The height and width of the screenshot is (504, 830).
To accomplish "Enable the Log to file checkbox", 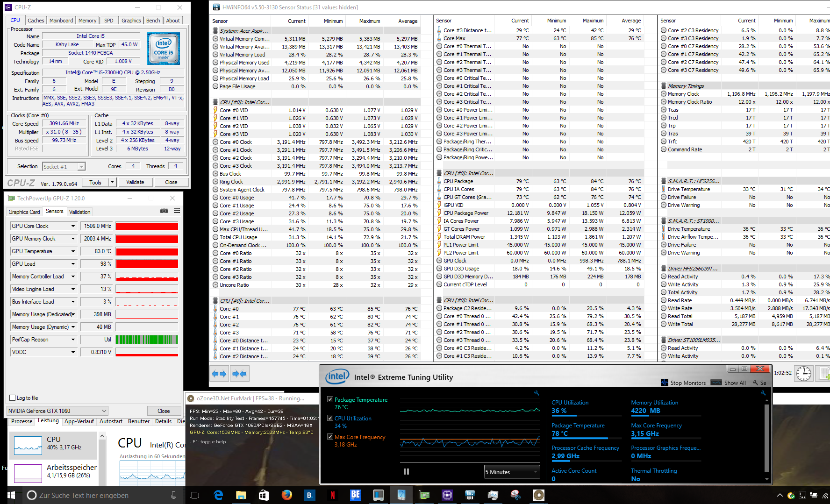I will (x=13, y=398).
